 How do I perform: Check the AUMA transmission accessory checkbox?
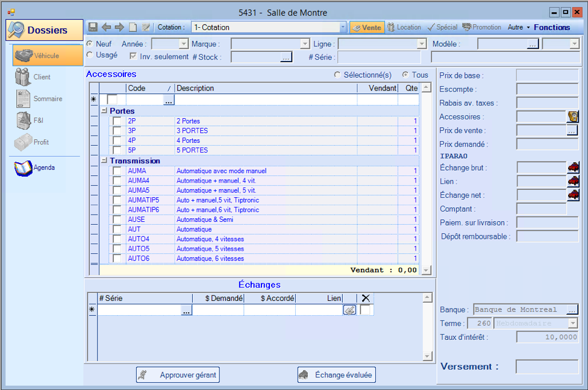pyautogui.click(x=117, y=171)
